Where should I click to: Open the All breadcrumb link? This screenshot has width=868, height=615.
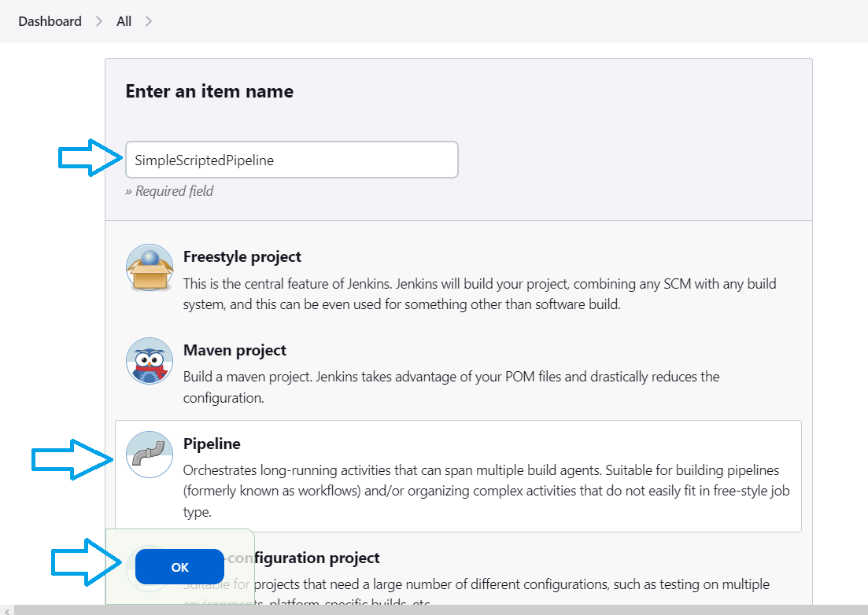pyautogui.click(x=124, y=21)
